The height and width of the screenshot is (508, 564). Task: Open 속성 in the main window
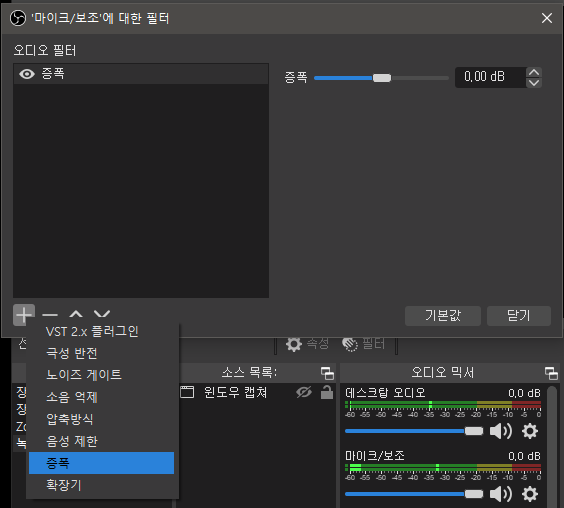point(308,344)
